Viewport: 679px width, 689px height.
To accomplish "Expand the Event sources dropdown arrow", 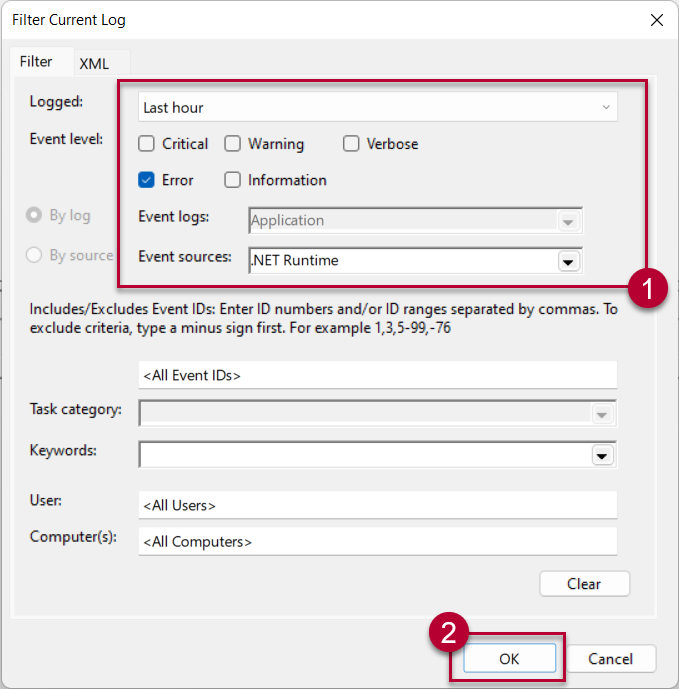I will 568,261.
